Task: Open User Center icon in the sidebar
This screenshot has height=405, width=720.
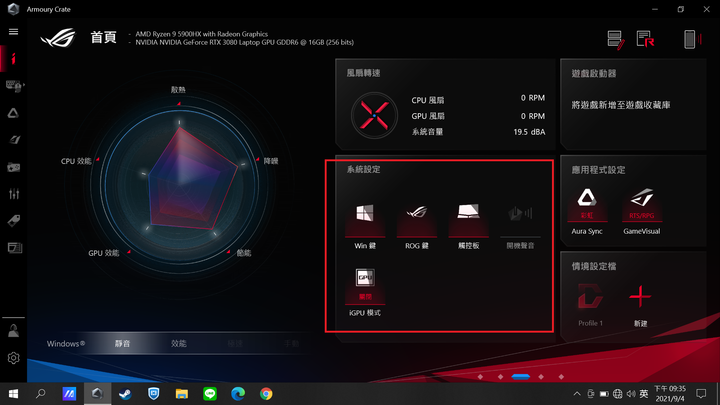Action: pos(13,331)
